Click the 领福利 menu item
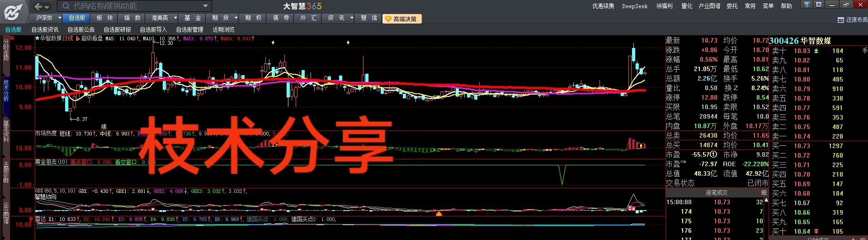 664,6
